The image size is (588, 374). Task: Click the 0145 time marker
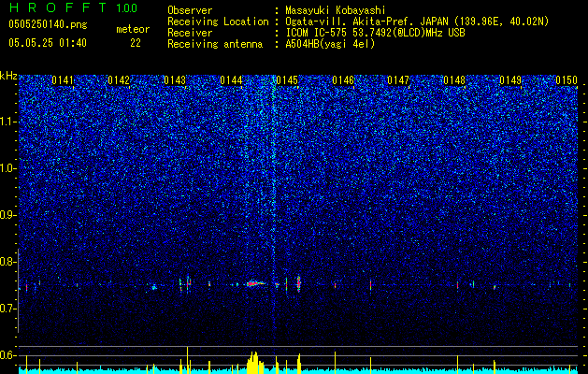[x=287, y=80]
